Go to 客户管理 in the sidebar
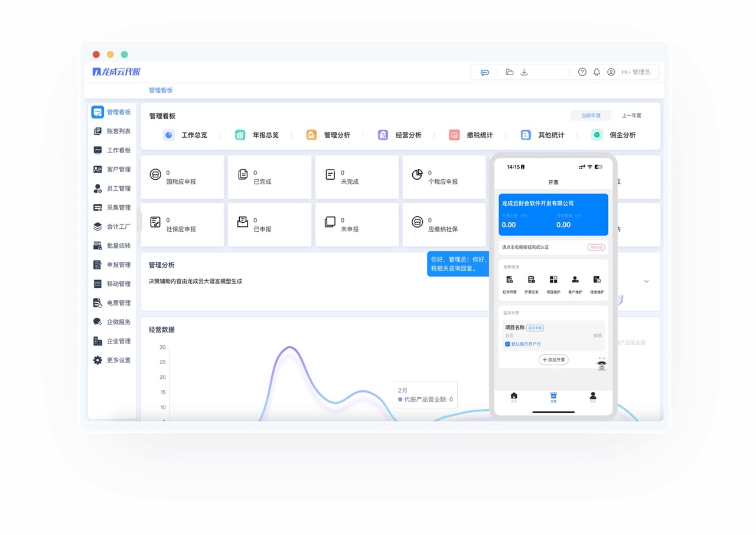This screenshot has width=756, height=535. 112,169
